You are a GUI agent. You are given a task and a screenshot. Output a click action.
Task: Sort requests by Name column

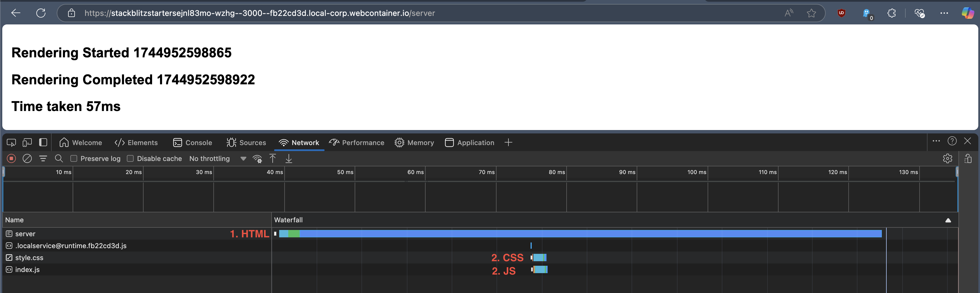click(137, 220)
